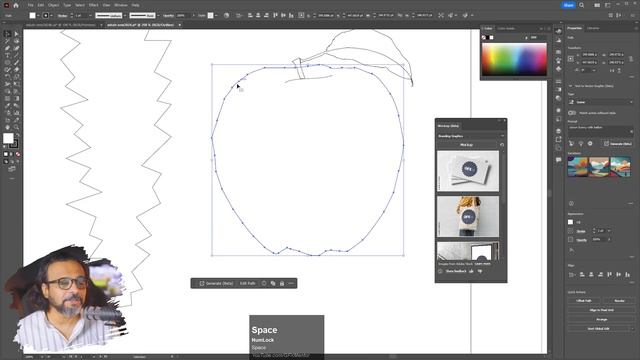Select the Selection tool in the toolbar
Screen dimensions: 640x360
(x=7, y=34)
